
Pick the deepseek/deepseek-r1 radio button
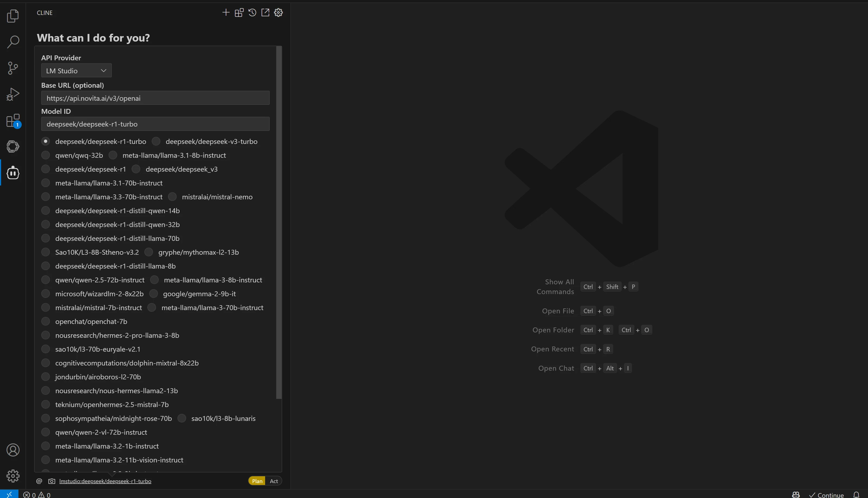pos(46,169)
